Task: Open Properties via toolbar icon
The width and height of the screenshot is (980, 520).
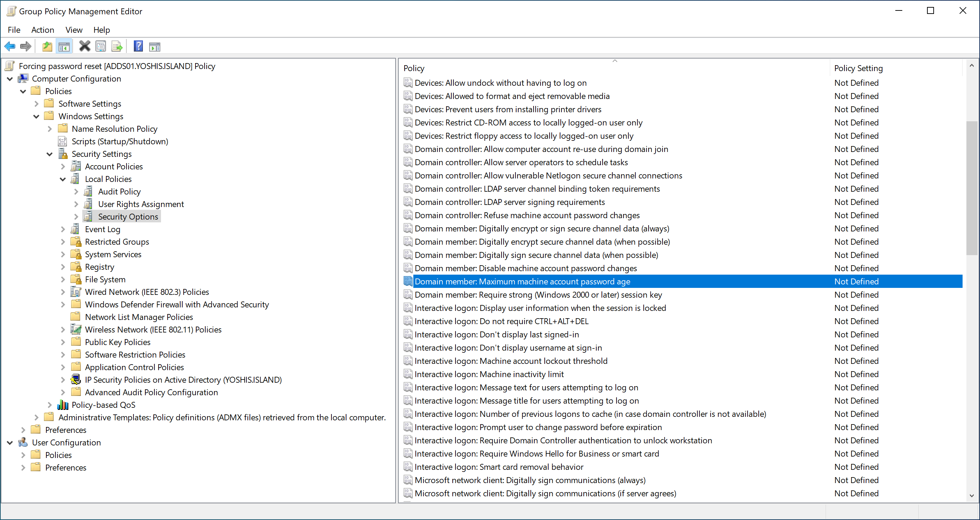Action: [x=101, y=46]
